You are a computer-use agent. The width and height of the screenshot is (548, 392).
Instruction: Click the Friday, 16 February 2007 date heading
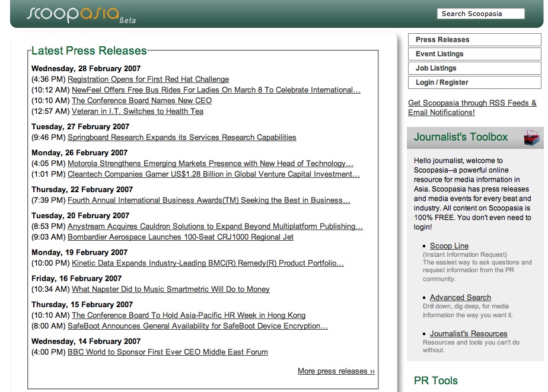(x=77, y=279)
